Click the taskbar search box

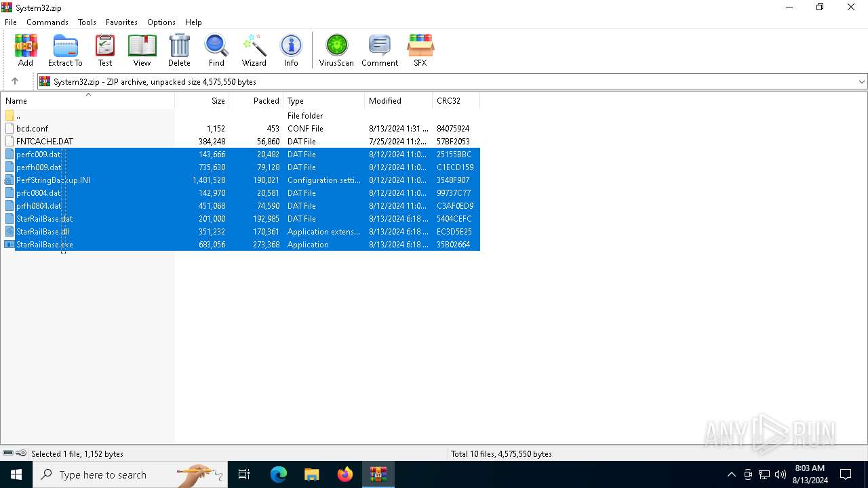129,474
